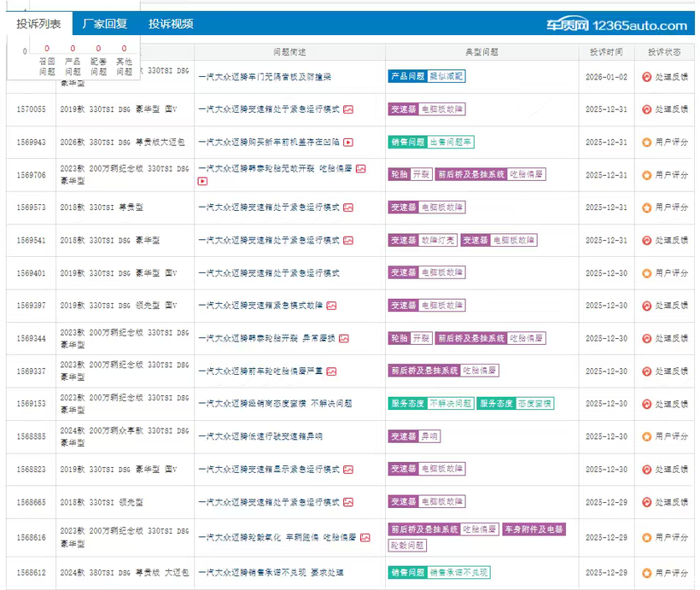Click image icon for complaint 1569337
Screen dimensions: 700x590
[x=331, y=371]
